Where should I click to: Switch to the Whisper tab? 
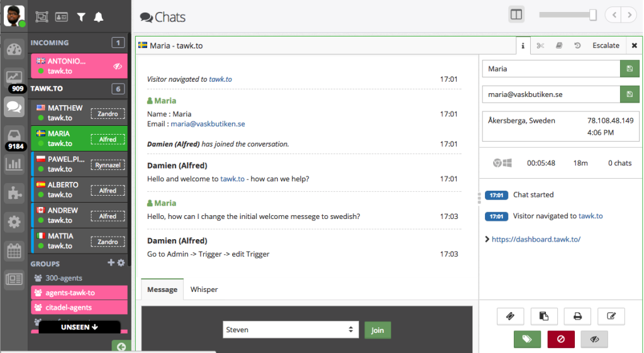[x=204, y=289]
